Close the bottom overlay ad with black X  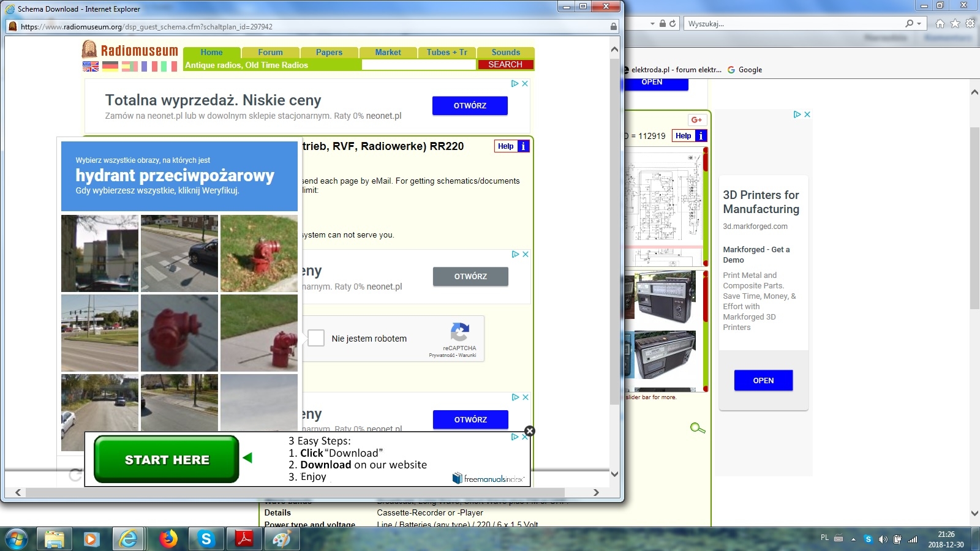[x=530, y=431]
